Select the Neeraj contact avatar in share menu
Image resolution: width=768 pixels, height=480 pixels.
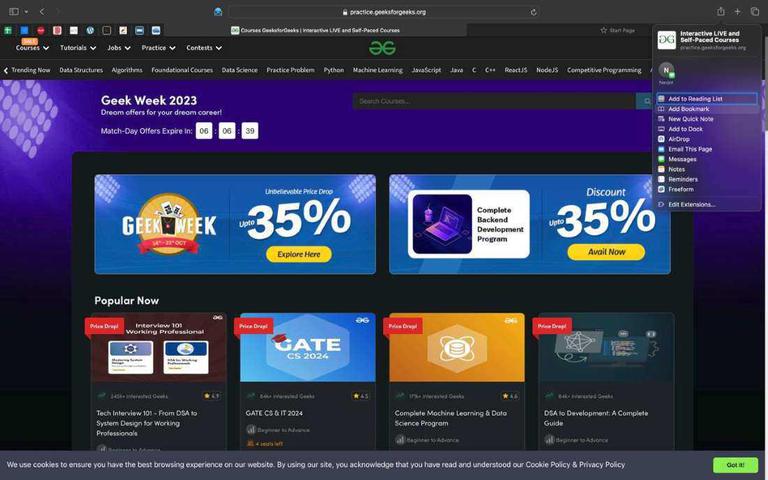666,71
